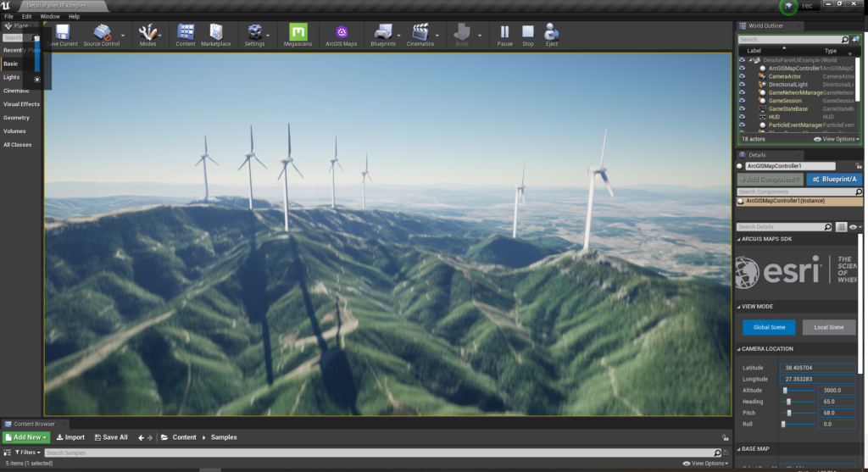Click the Latitude value field

(x=818, y=368)
